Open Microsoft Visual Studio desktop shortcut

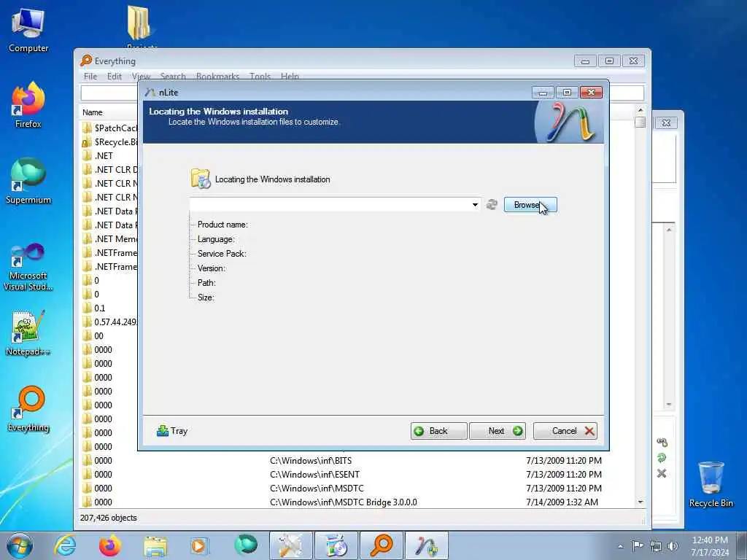(x=28, y=267)
